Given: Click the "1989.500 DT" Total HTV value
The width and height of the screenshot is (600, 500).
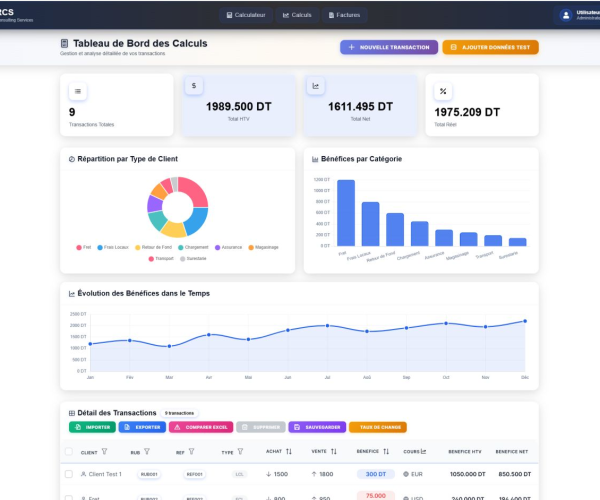Looking at the screenshot, I should click(x=239, y=106).
